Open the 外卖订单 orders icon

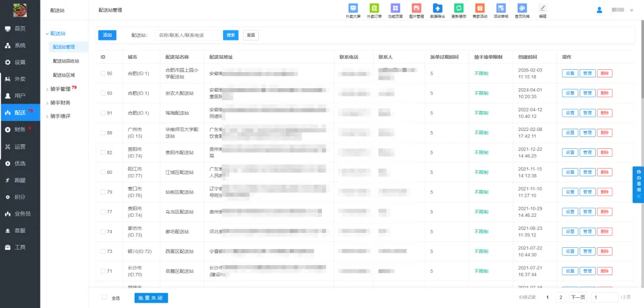click(374, 8)
